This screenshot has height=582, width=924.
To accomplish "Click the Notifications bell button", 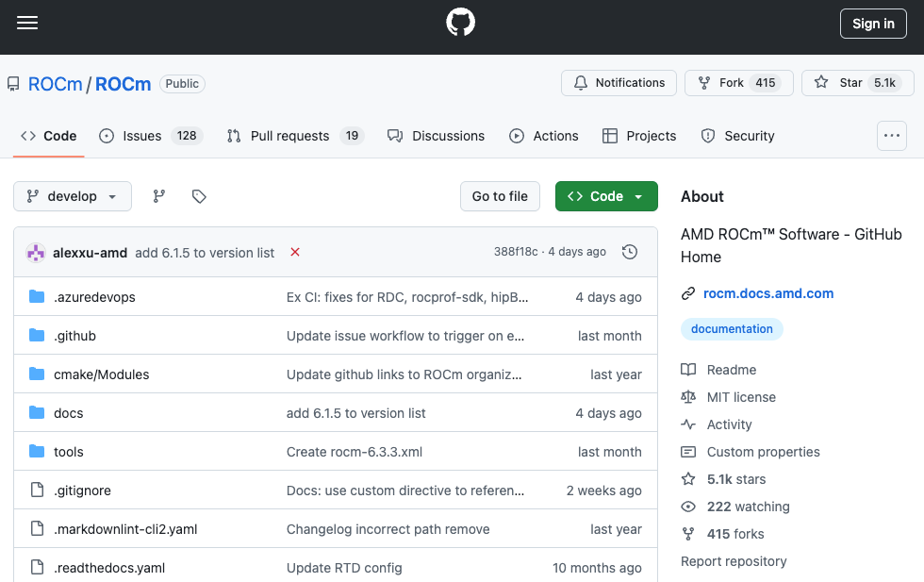I will click(x=619, y=83).
